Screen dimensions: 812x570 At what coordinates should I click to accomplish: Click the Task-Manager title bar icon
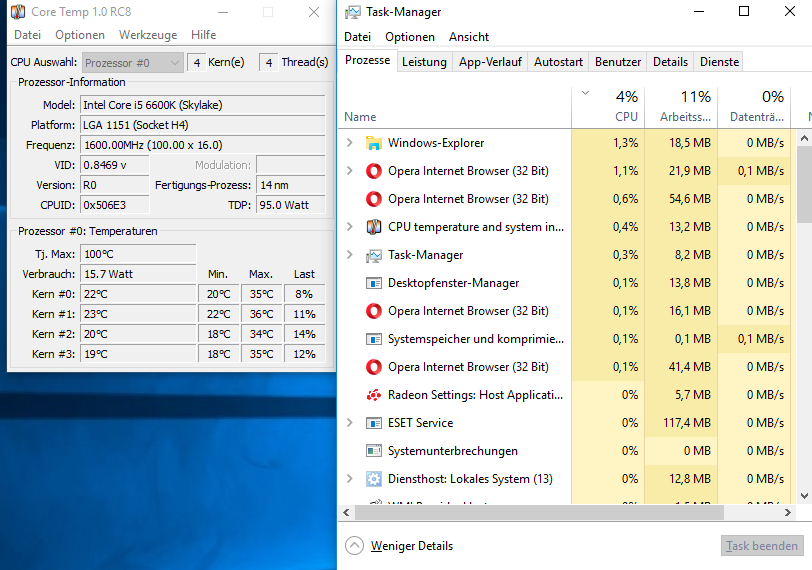353,12
